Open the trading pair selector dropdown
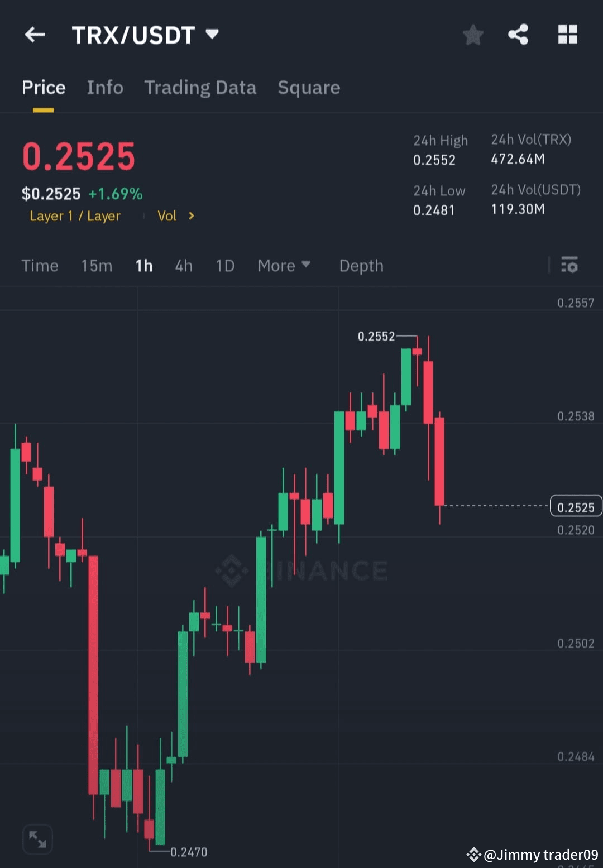This screenshot has height=868, width=603. pyautogui.click(x=212, y=35)
